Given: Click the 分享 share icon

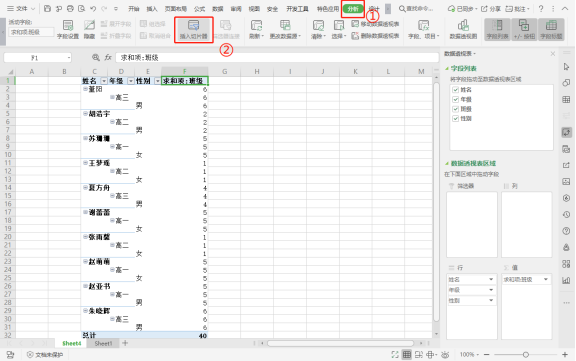Looking at the screenshot, I should pyautogui.click(x=491, y=8).
